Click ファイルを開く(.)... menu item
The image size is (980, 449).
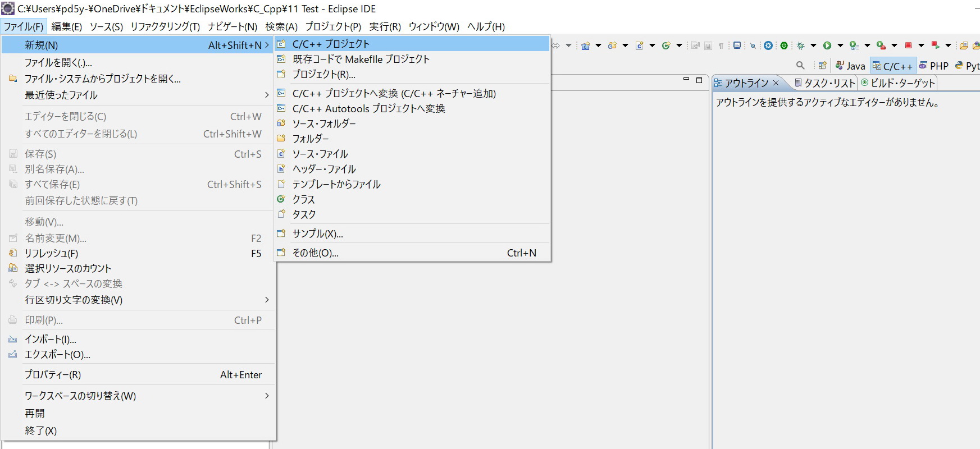tap(139, 62)
